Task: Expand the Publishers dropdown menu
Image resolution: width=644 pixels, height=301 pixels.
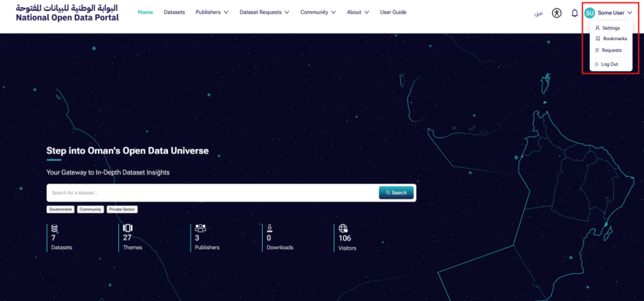Action: point(212,12)
